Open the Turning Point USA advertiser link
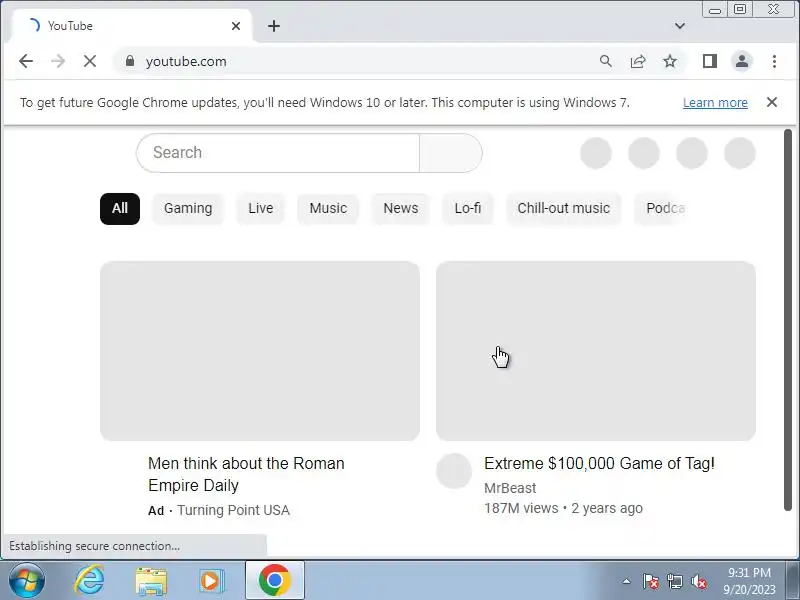The image size is (800, 600). (x=233, y=510)
